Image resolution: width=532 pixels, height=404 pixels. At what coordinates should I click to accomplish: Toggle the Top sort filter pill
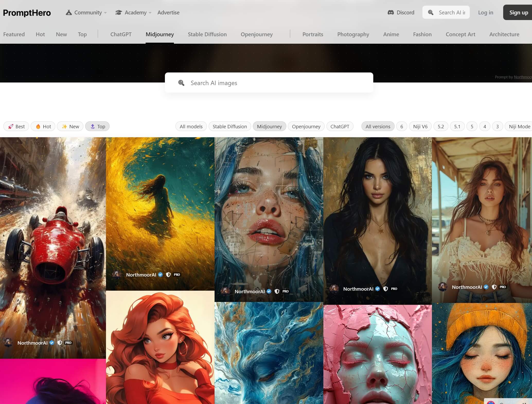coord(97,126)
